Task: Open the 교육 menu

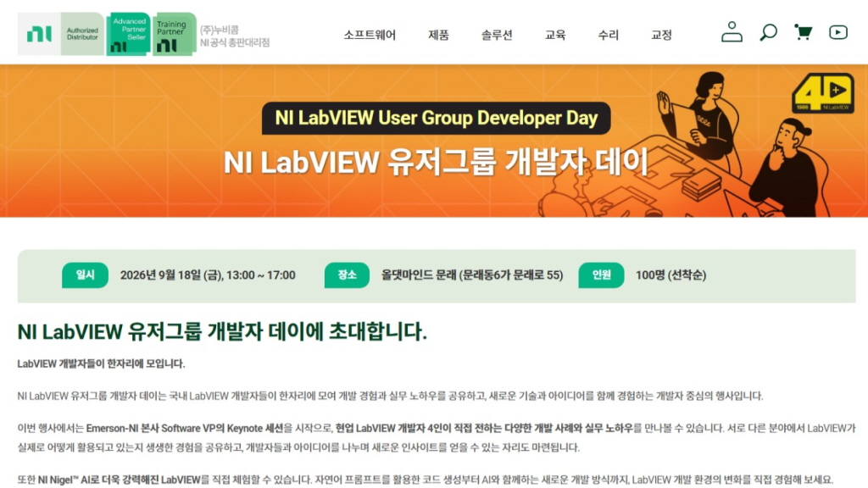Action: 555,35
